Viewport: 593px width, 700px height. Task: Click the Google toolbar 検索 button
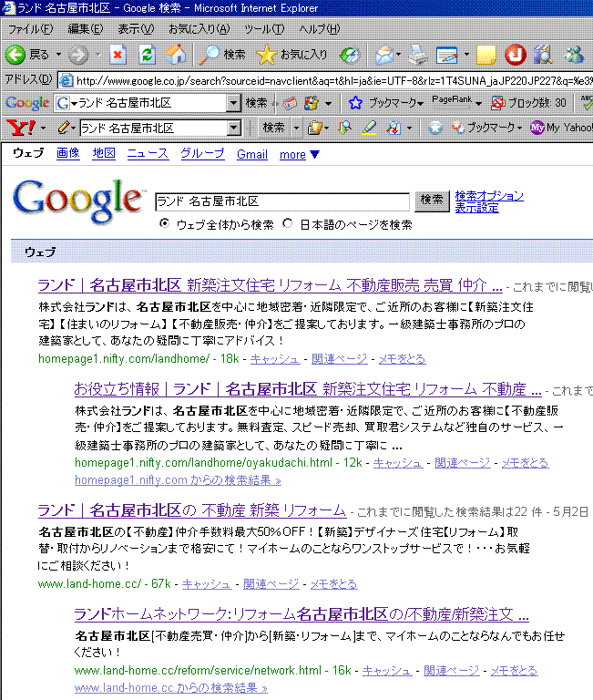click(257, 103)
